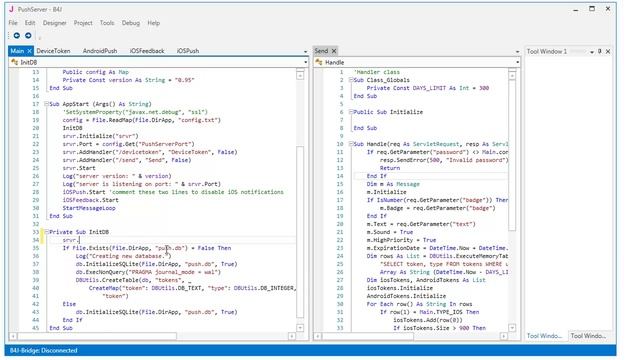Click 'Private Const DAYS_LIMIT' line
This screenshot has height=360, width=640.
point(427,88)
